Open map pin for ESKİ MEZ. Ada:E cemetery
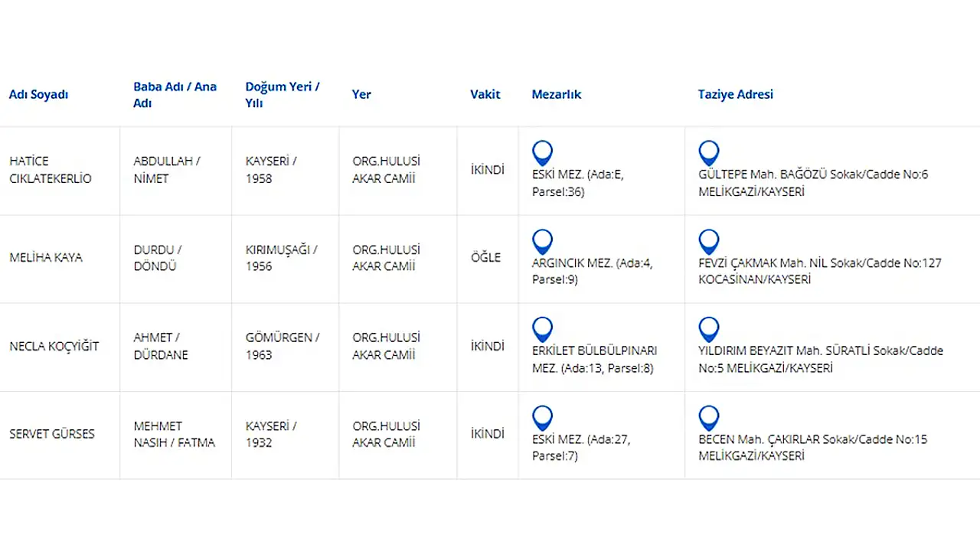Screen dimensions: 980x551 (x=542, y=153)
